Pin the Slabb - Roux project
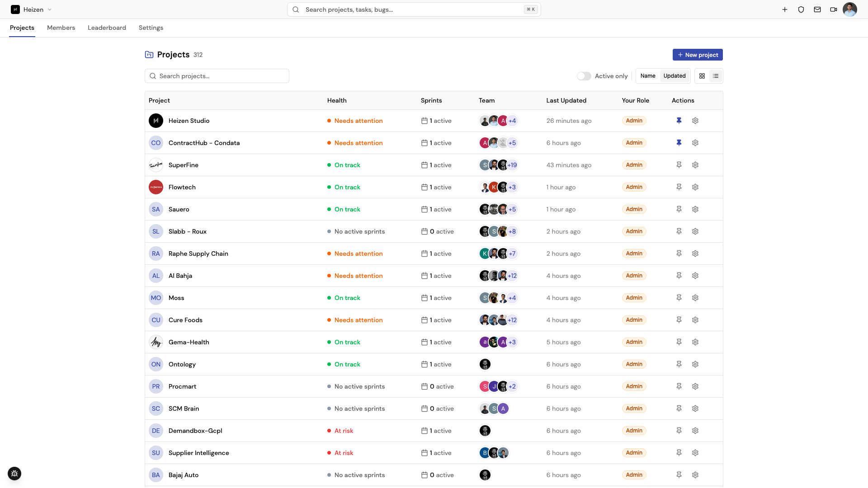This screenshot has height=488, width=868. [679, 231]
